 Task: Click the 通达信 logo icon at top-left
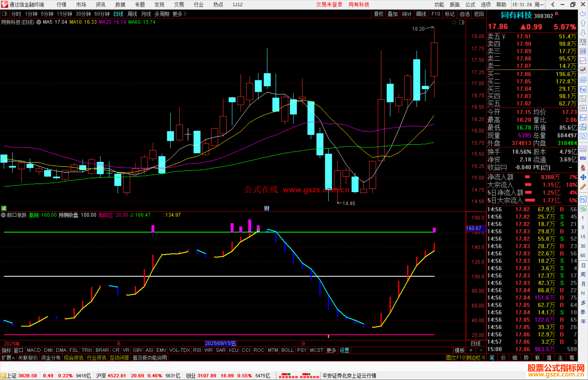pos(4,4)
